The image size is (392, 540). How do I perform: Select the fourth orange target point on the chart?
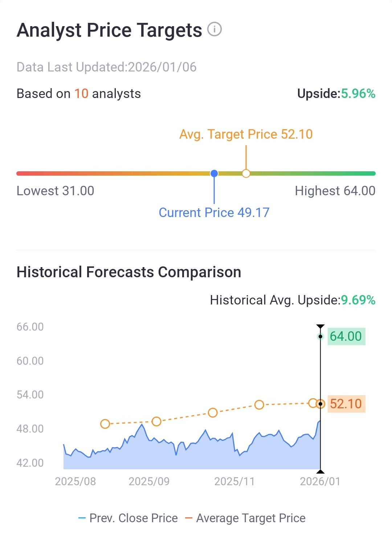click(x=259, y=405)
